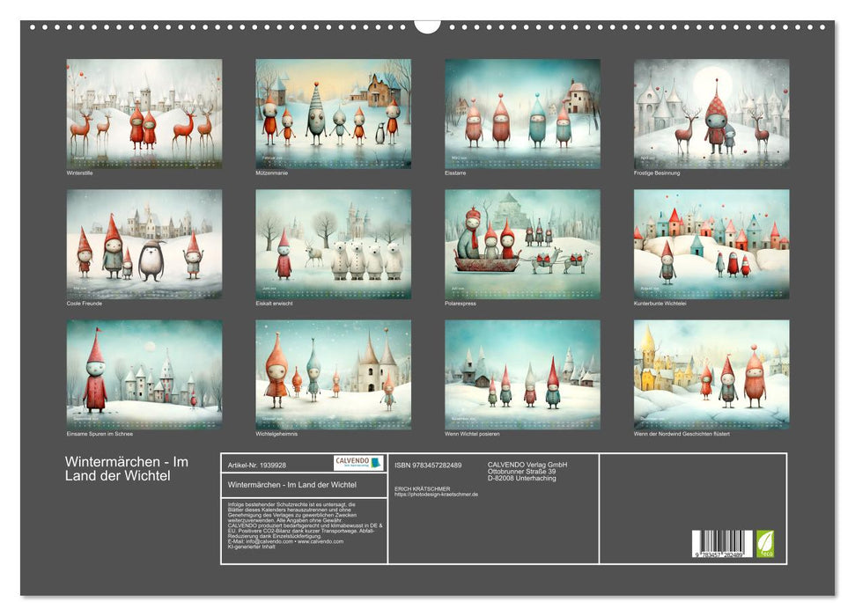Click the Wintermärchen title field
The width and height of the screenshot is (855, 616).
click(x=291, y=486)
